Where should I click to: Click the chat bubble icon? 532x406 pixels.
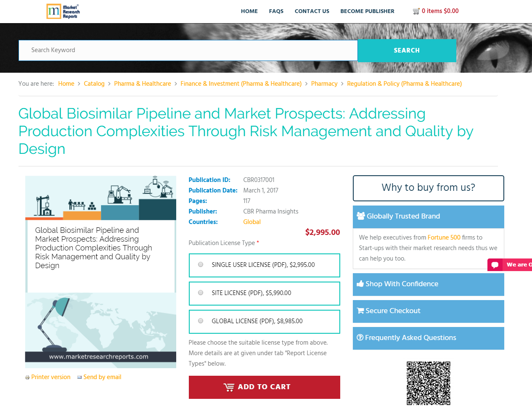coord(495,265)
